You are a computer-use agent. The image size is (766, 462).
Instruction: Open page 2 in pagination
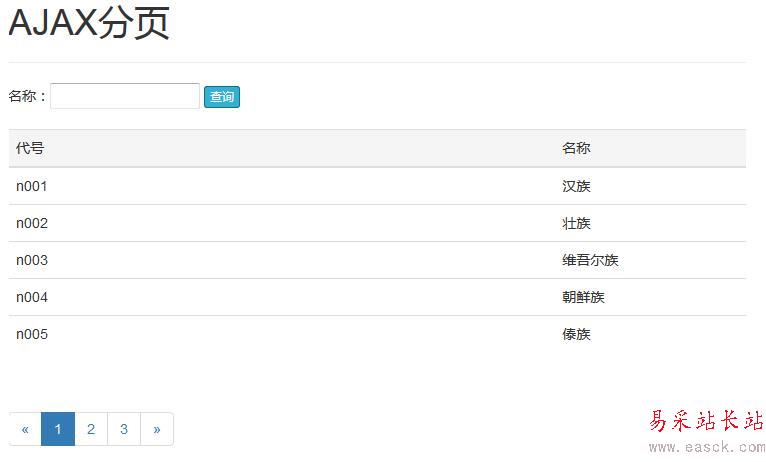(91, 429)
